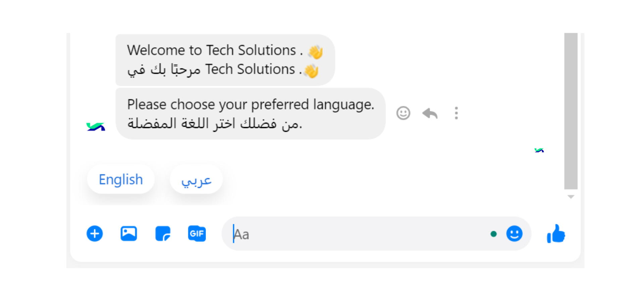Click the scrollbar down arrow
The image size is (644, 298).
click(571, 197)
